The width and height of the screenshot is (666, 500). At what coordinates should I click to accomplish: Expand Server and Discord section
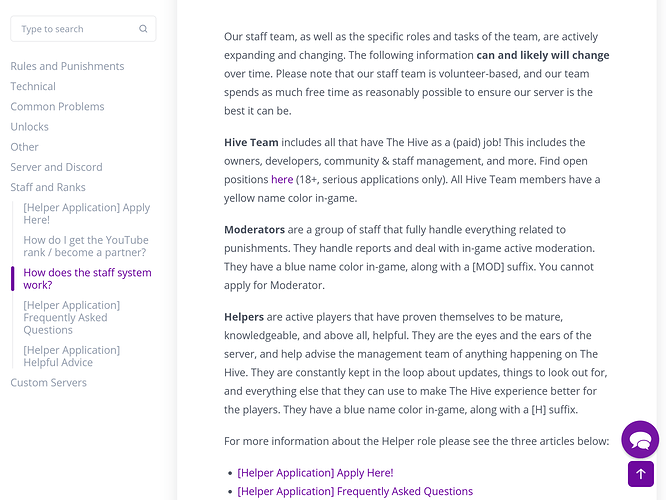tap(56, 167)
